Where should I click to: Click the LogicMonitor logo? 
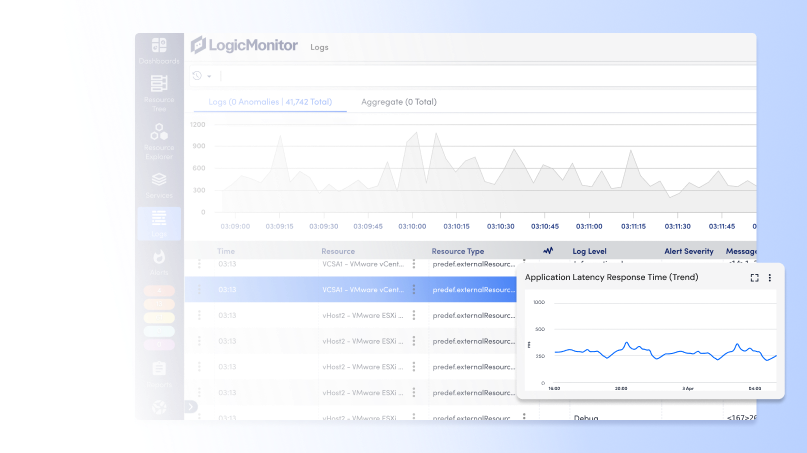point(244,45)
